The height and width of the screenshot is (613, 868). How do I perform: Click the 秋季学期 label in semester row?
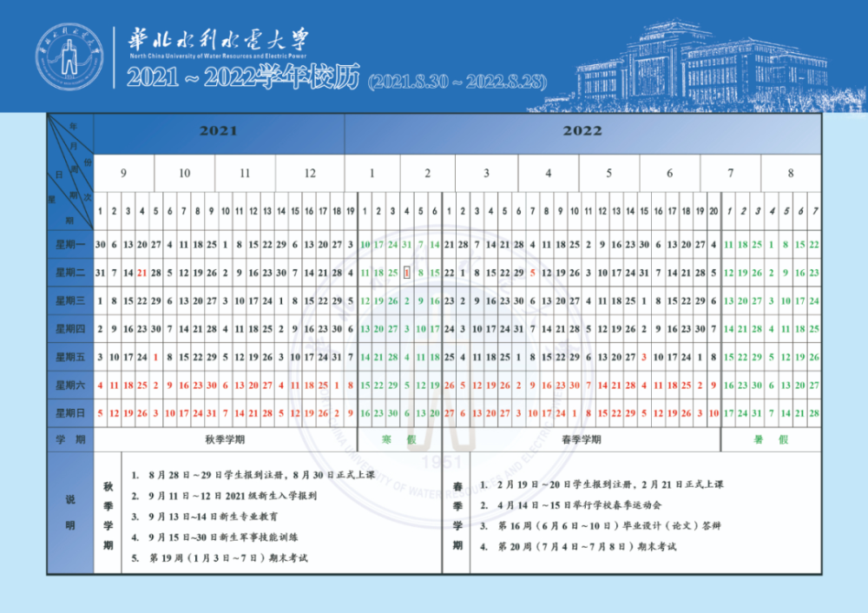pos(225,439)
